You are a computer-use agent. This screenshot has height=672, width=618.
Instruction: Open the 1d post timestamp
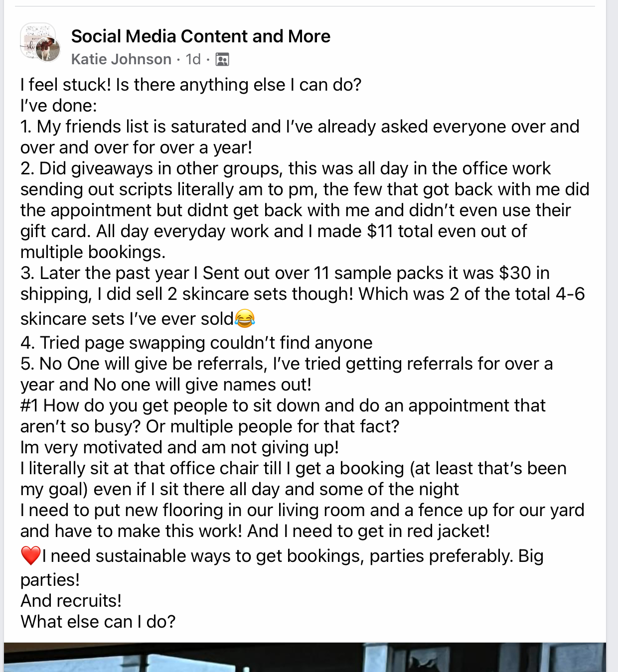[193, 59]
